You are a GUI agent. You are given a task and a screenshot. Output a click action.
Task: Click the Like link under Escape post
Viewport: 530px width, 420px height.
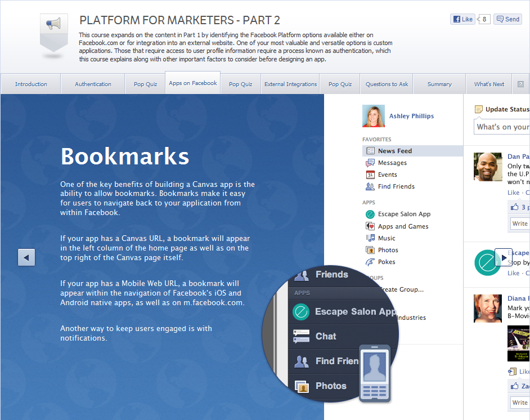513,273
